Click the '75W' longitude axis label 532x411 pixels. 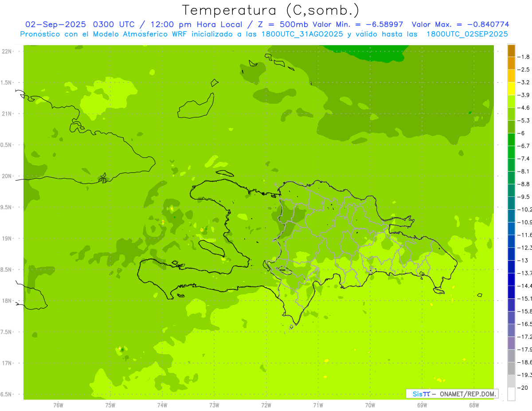tap(110, 405)
